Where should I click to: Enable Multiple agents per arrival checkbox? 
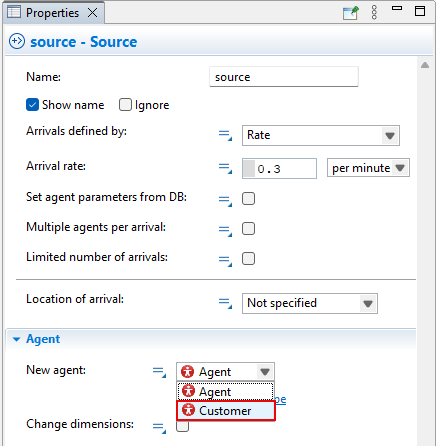(248, 229)
